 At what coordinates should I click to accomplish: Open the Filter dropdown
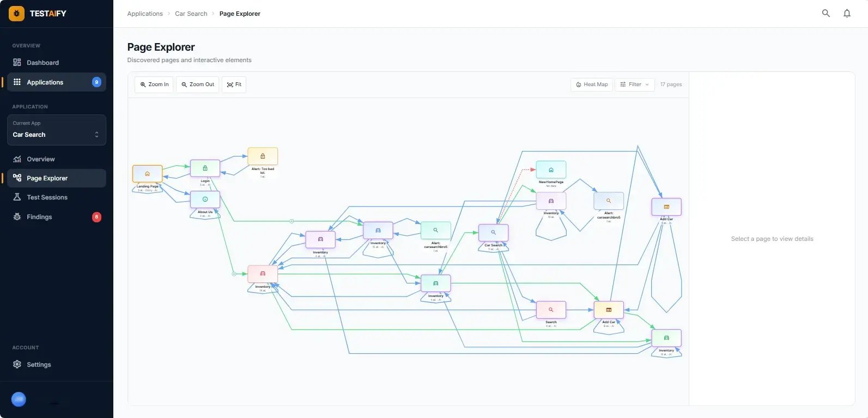635,84
